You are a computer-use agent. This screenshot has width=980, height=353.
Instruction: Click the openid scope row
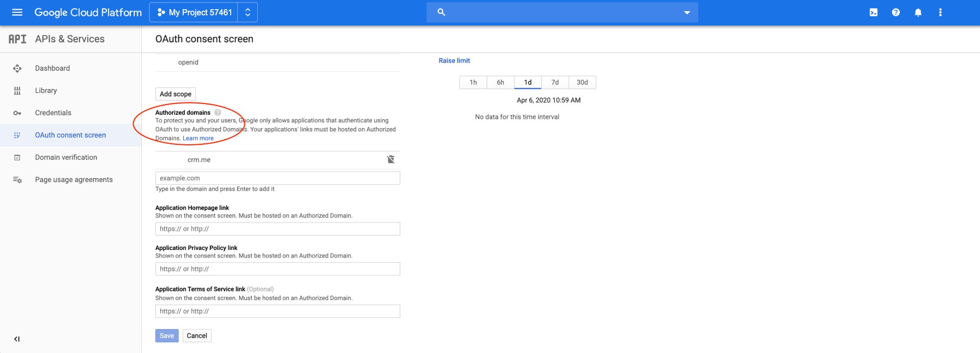click(278, 62)
